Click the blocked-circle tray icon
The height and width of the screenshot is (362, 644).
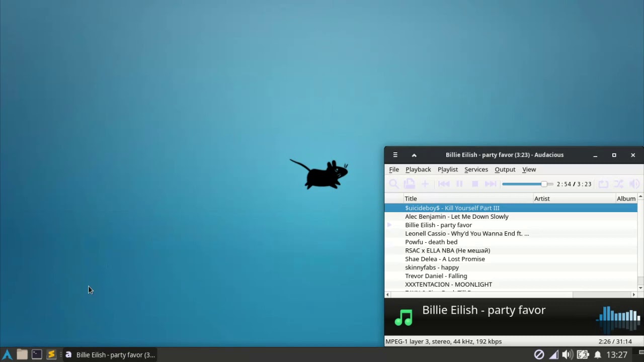pos(539,355)
